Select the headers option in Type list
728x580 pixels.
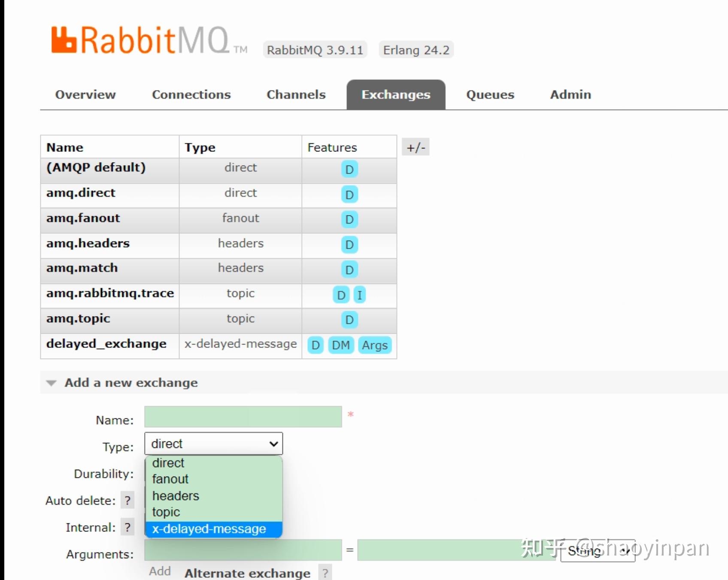click(x=214, y=495)
